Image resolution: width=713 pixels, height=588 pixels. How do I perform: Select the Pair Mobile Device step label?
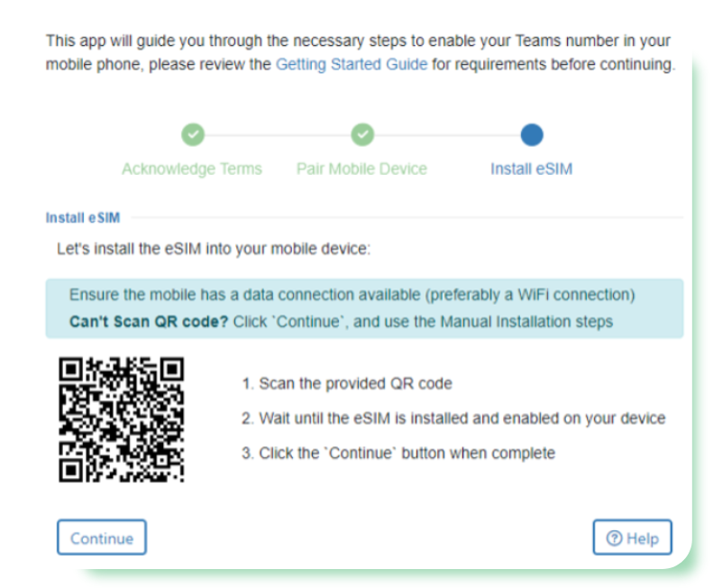(362, 169)
